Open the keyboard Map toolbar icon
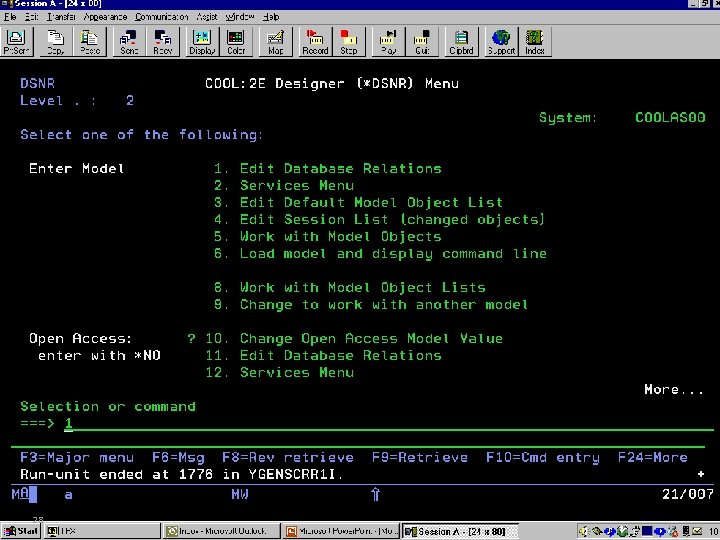 tap(276, 42)
